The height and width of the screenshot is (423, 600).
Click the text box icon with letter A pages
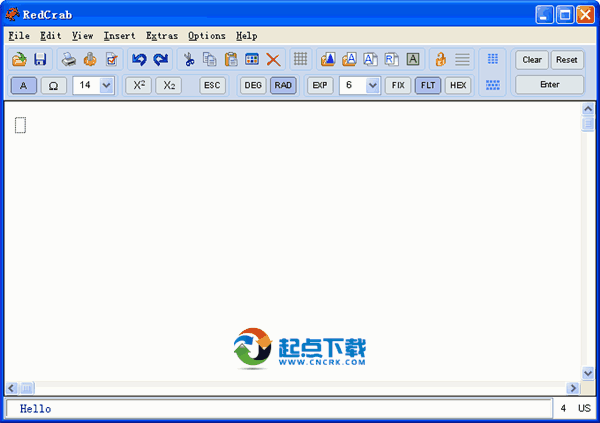click(x=370, y=59)
